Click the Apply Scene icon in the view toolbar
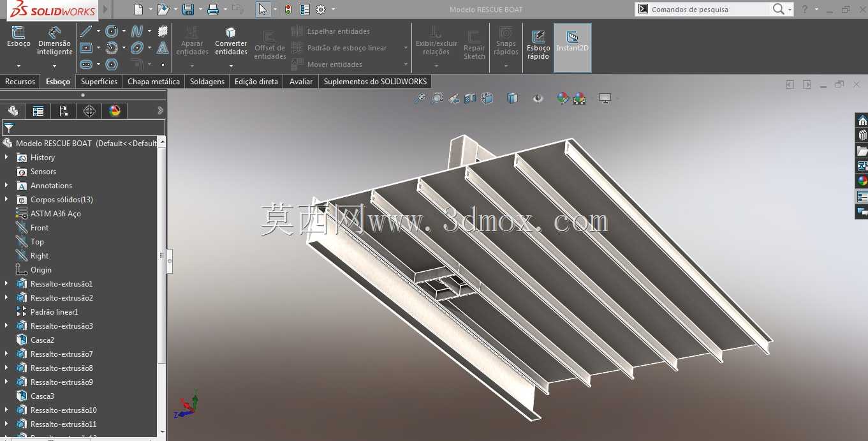The width and height of the screenshot is (868, 441). pos(579,98)
